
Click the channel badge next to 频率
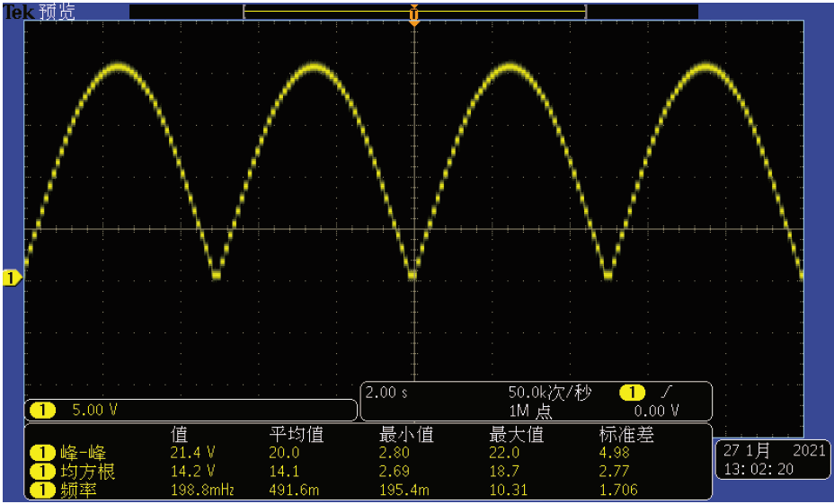pyautogui.click(x=42, y=490)
